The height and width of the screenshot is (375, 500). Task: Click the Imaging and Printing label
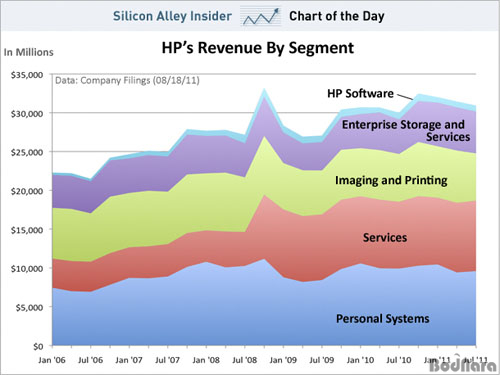(391, 180)
